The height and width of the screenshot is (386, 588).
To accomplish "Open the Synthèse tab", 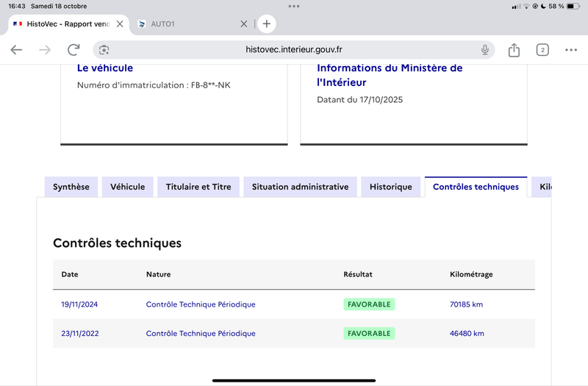I will 71,187.
